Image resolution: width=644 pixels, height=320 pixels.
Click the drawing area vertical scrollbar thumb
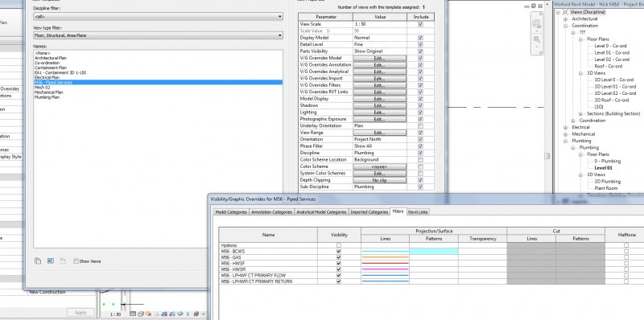pos(547,156)
